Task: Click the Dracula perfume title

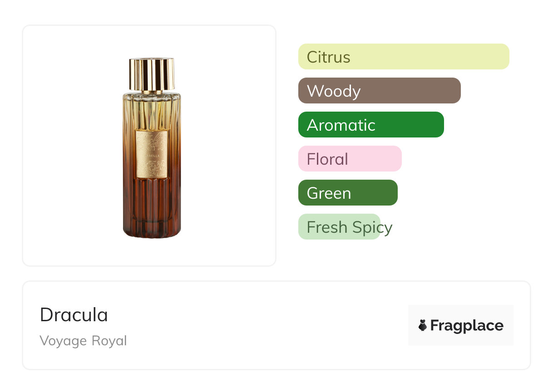Action: 74,315
